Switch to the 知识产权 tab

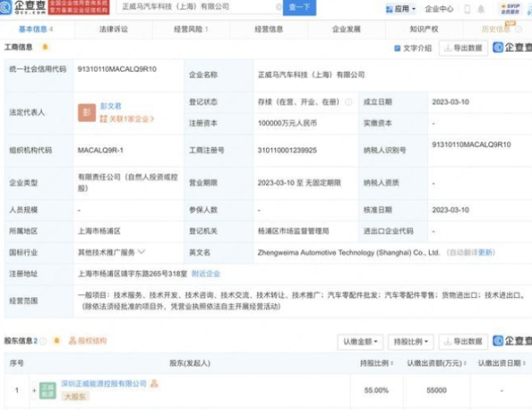[x=423, y=29]
